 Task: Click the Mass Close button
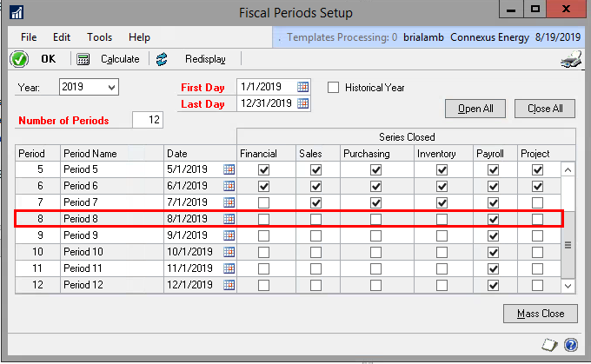pyautogui.click(x=540, y=314)
